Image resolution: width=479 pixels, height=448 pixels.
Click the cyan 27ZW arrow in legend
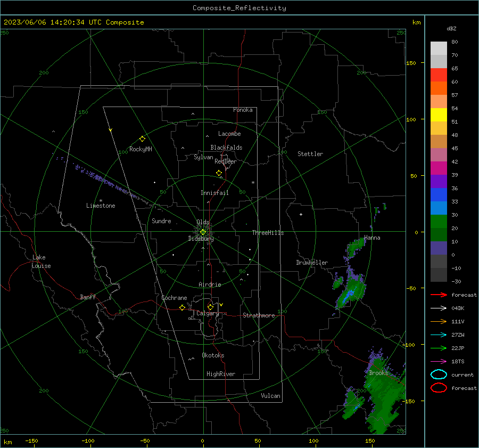[x=439, y=335]
